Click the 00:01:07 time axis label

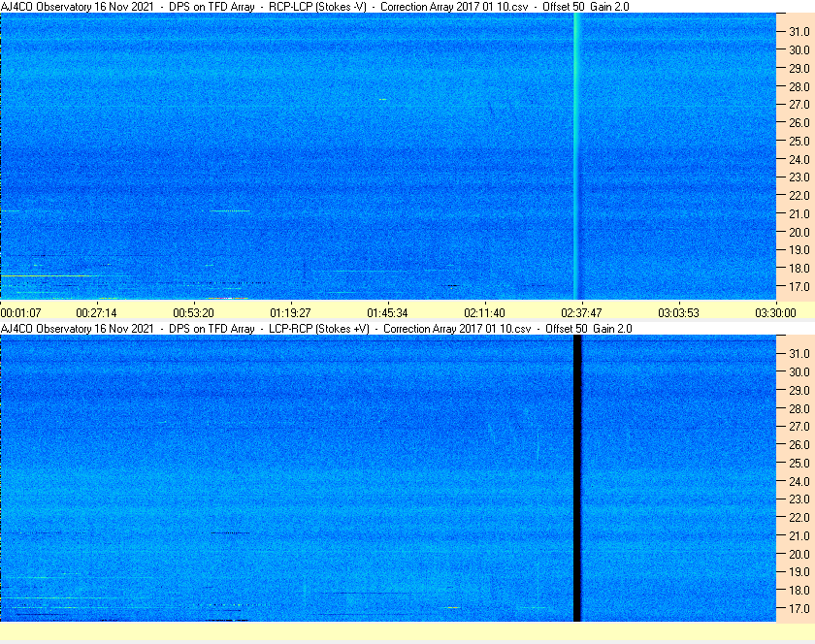pyautogui.click(x=20, y=313)
